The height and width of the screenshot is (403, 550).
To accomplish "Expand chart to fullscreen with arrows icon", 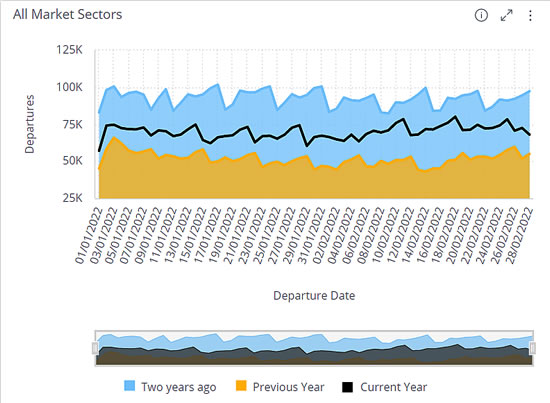I will coord(506,15).
